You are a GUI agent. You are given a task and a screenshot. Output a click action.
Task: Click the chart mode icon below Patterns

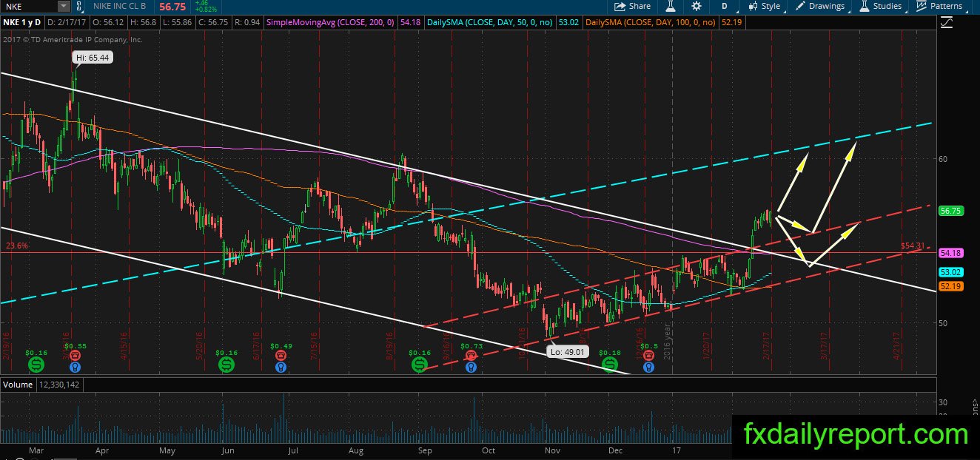[x=946, y=23]
